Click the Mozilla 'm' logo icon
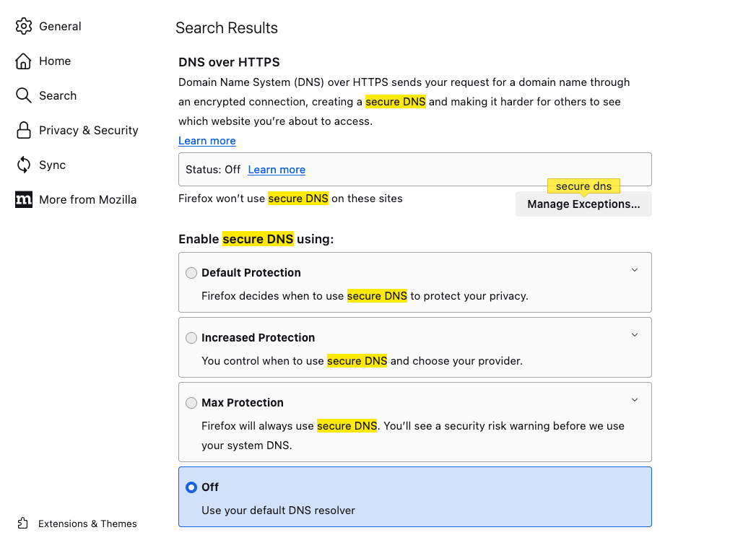The image size is (756, 543). click(x=24, y=199)
